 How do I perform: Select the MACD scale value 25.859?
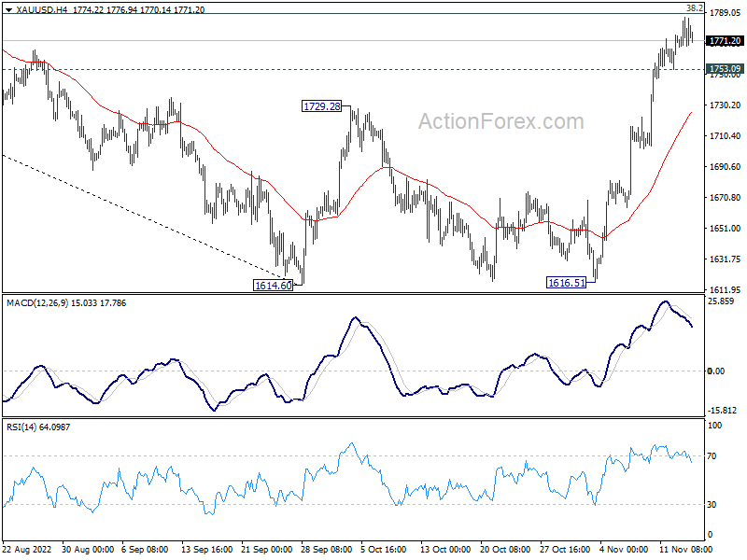(721, 301)
